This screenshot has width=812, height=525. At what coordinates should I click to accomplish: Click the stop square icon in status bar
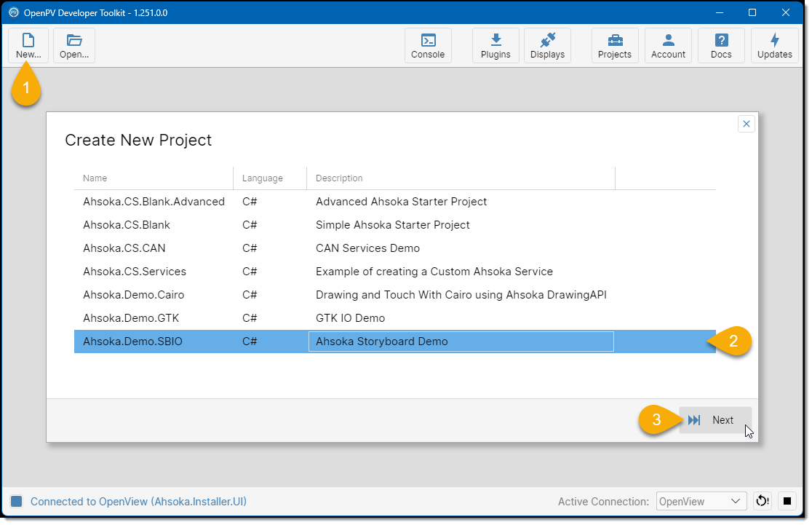point(787,501)
